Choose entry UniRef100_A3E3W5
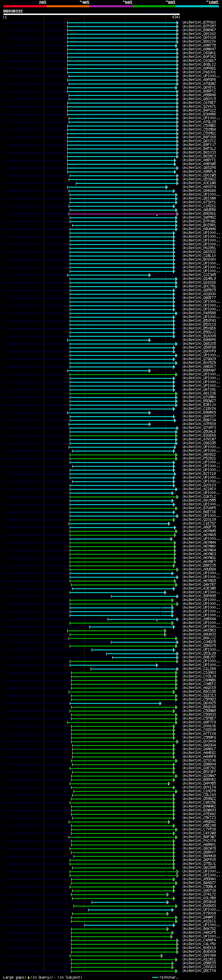 point(199,589)
